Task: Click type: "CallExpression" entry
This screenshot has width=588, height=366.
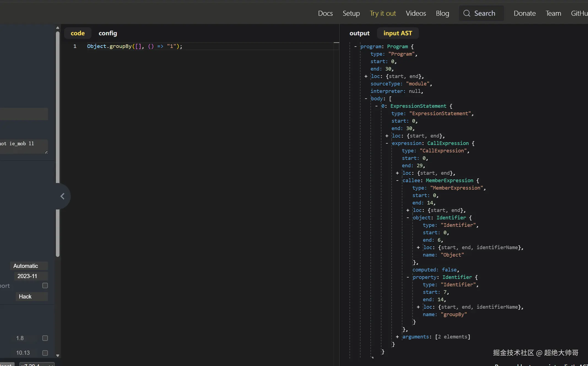Action: click(435, 151)
